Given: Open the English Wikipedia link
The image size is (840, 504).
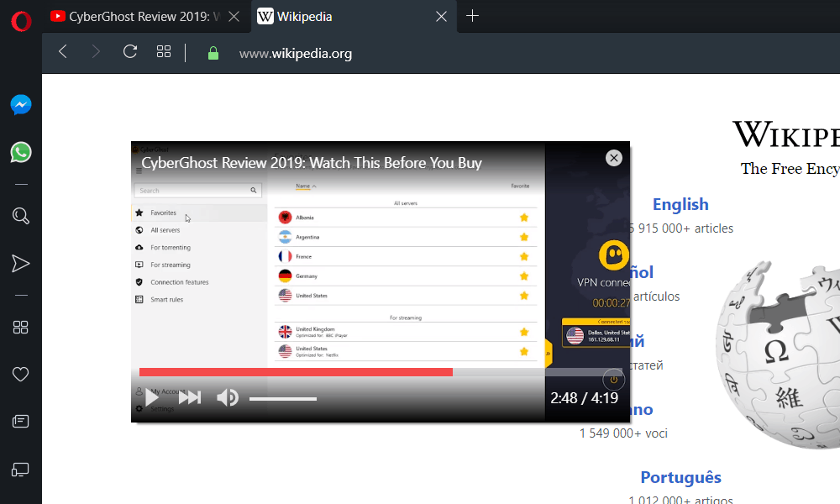Looking at the screenshot, I should coord(680,204).
